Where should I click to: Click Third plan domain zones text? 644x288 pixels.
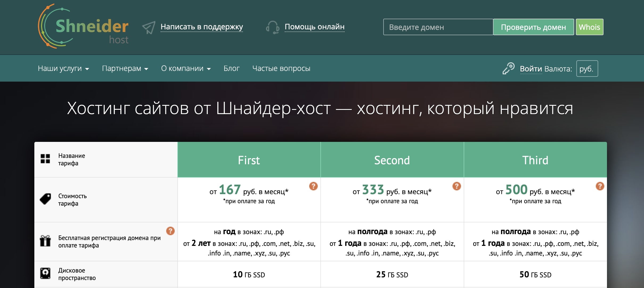(535, 242)
